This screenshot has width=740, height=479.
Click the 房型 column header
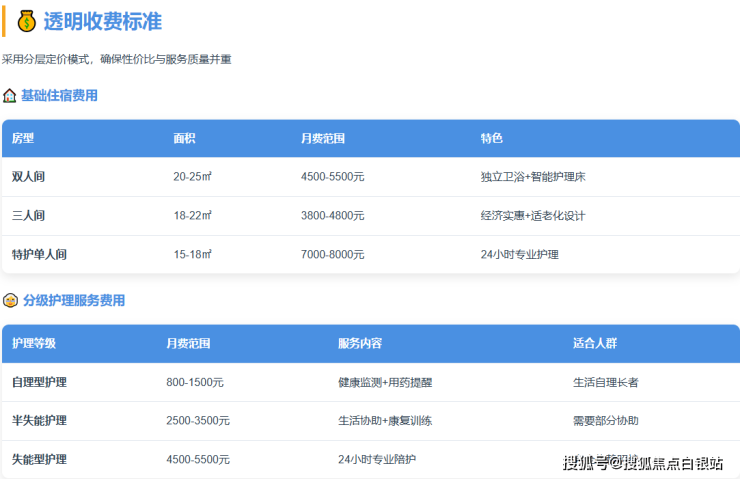(23, 138)
